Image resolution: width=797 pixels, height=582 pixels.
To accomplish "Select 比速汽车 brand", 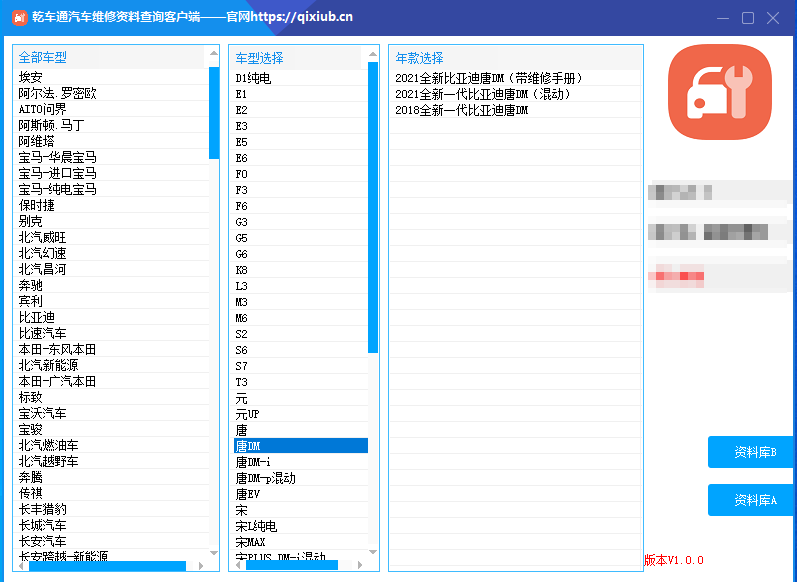I will click(111, 333).
